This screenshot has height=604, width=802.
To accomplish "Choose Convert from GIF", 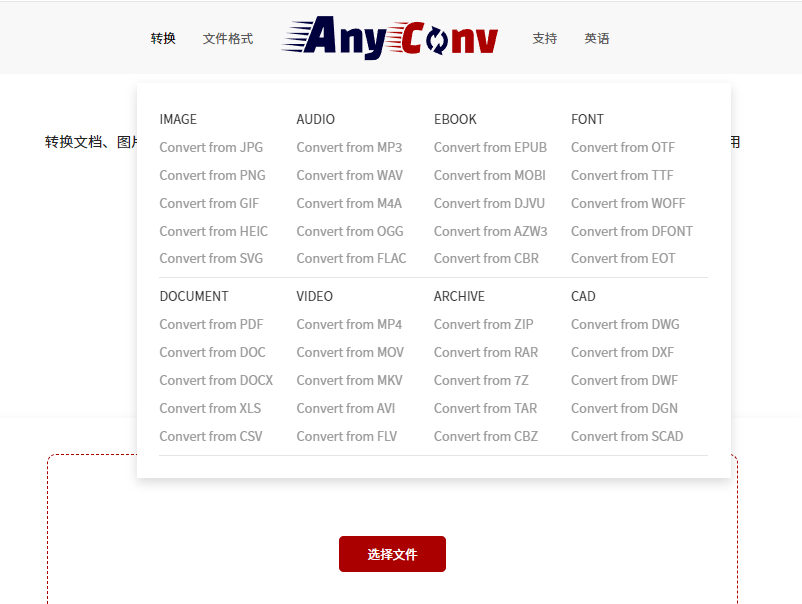I will [209, 204].
